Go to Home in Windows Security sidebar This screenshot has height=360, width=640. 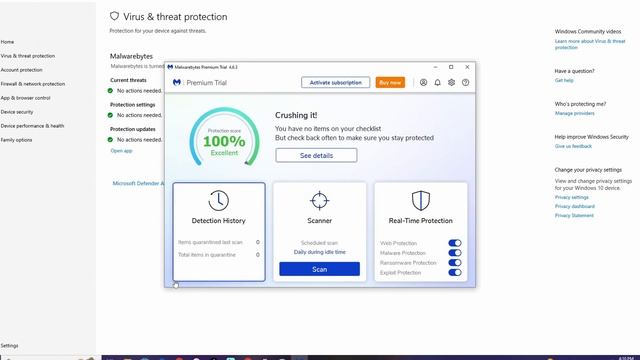pyautogui.click(x=7, y=42)
